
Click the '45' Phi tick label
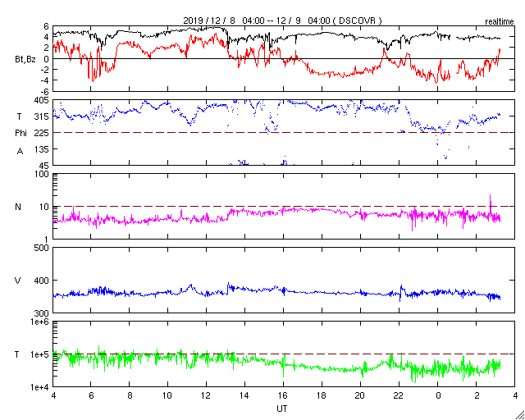pyautogui.click(x=44, y=166)
